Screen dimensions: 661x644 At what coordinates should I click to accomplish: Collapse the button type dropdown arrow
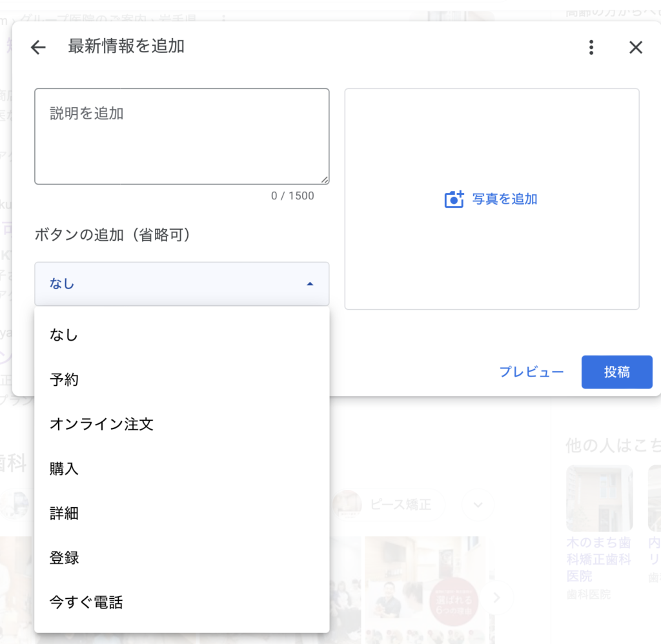(x=310, y=284)
